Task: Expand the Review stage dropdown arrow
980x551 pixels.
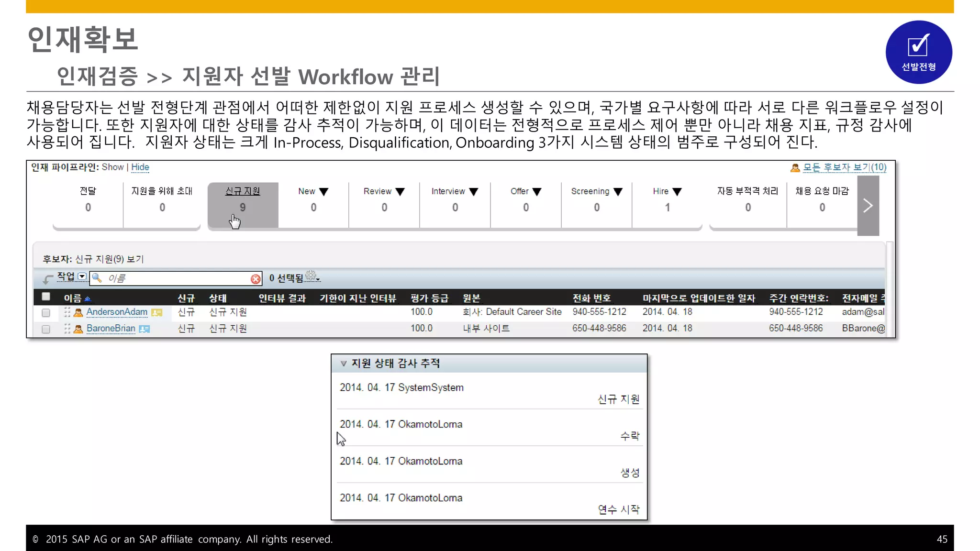Action: (401, 192)
